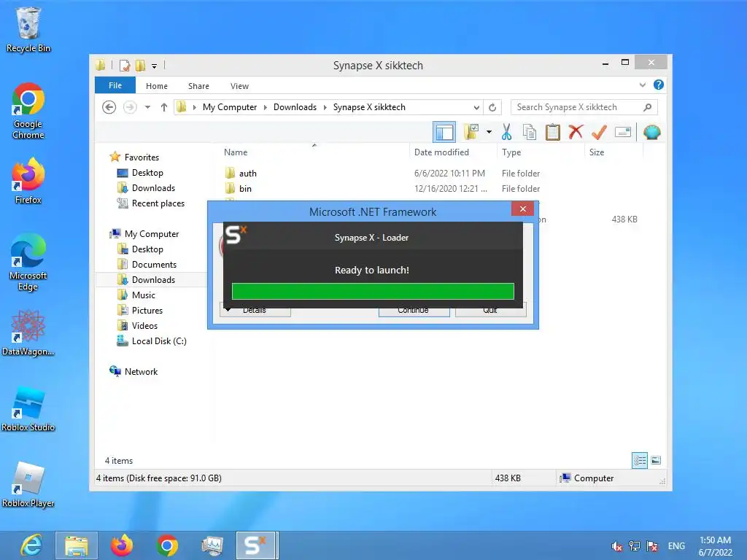Open Internet Explorer from the taskbar
The height and width of the screenshot is (560, 747).
point(31,545)
